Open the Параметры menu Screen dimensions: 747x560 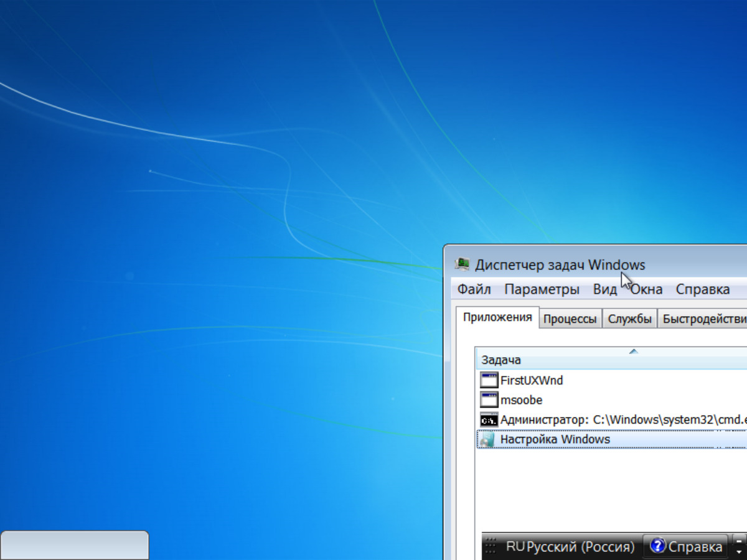[542, 289]
